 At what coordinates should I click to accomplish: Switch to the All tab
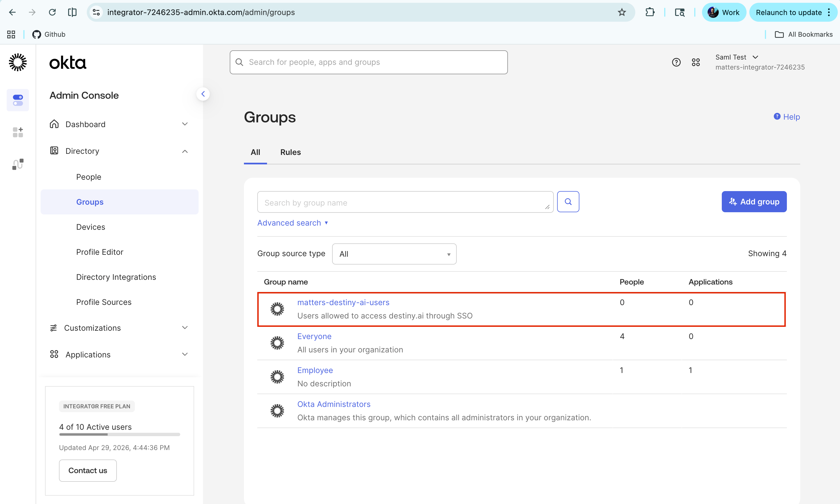255,152
